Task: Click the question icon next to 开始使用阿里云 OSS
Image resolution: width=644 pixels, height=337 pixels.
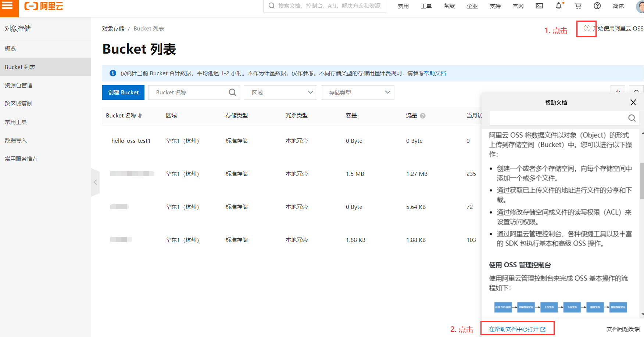Action: coord(587,28)
